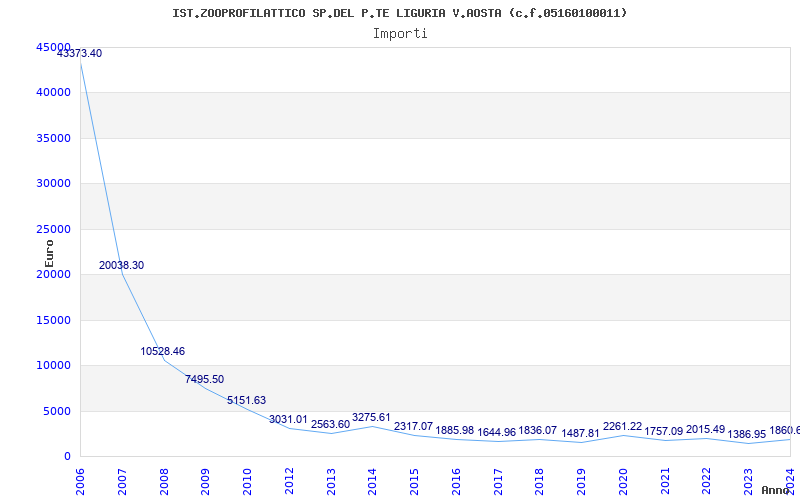The height and width of the screenshot is (500, 800).
Task: Click the 20000 y-axis tick label
Action: coord(53,274)
